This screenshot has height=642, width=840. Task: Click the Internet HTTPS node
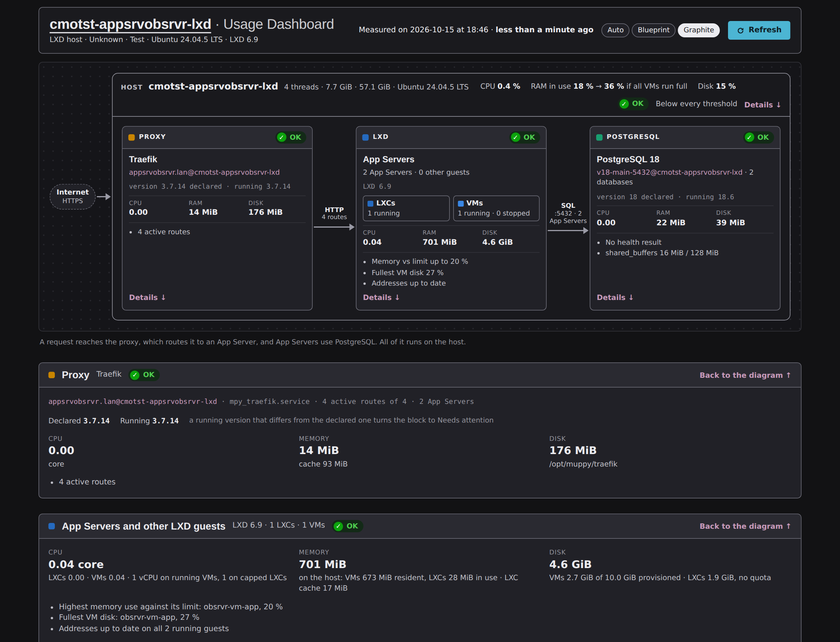72,196
